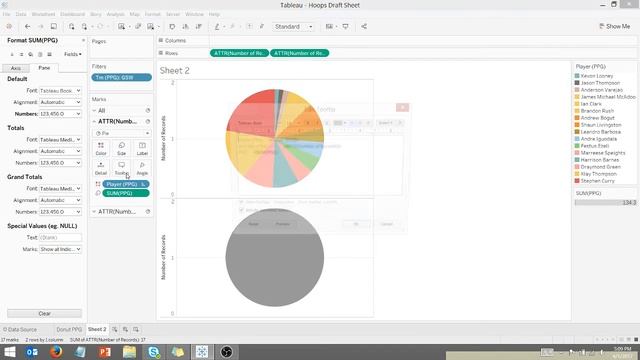The width and height of the screenshot is (640, 360).
Task: Open the Donut PPG sheet tab
Action: coord(69,329)
